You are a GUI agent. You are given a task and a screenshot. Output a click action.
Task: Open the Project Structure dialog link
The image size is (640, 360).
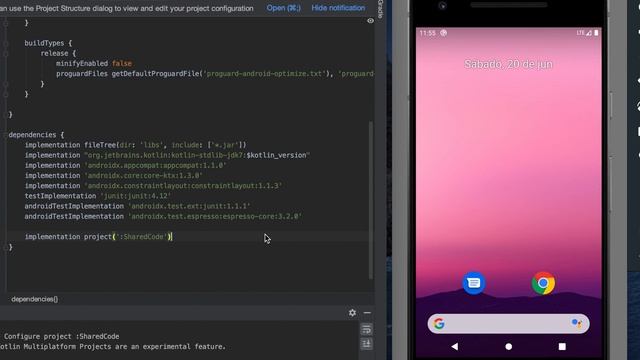click(x=283, y=8)
